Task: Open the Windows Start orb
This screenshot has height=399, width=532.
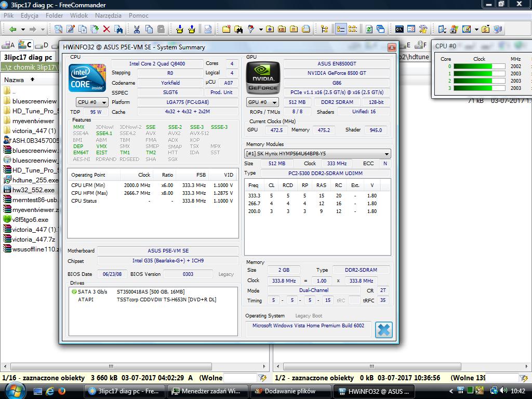Action: coord(15,391)
